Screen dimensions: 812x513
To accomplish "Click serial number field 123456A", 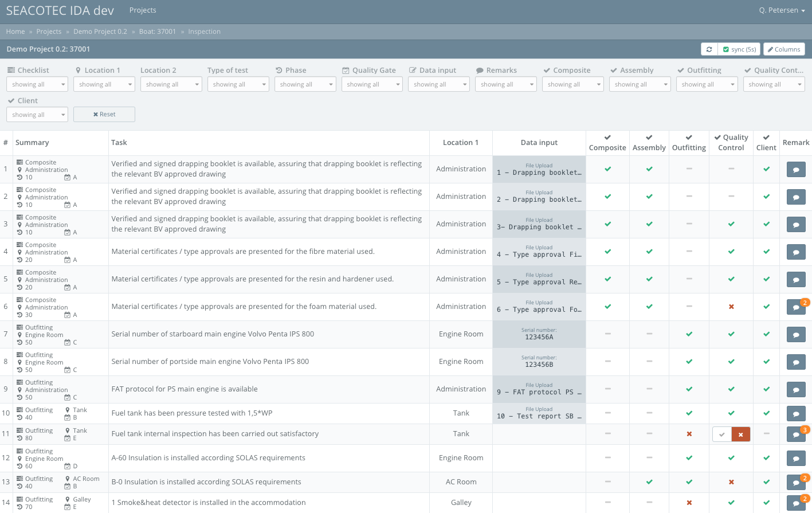I will [x=539, y=335].
